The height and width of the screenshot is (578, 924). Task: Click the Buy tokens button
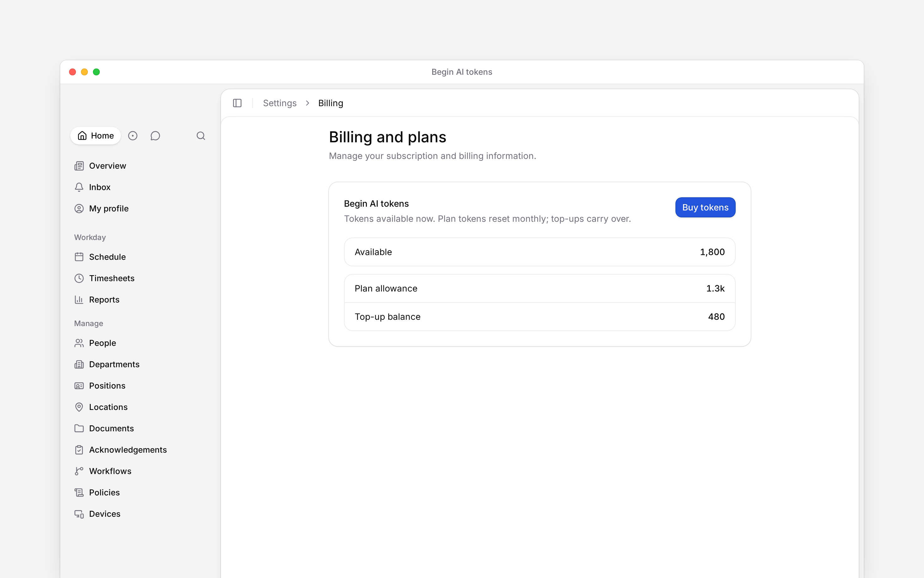[x=705, y=207]
